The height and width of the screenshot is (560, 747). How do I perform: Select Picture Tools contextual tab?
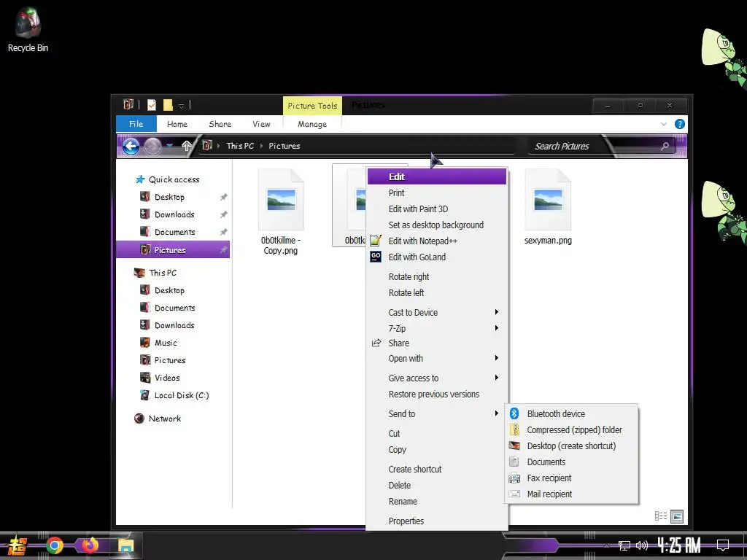pyautogui.click(x=312, y=106)
